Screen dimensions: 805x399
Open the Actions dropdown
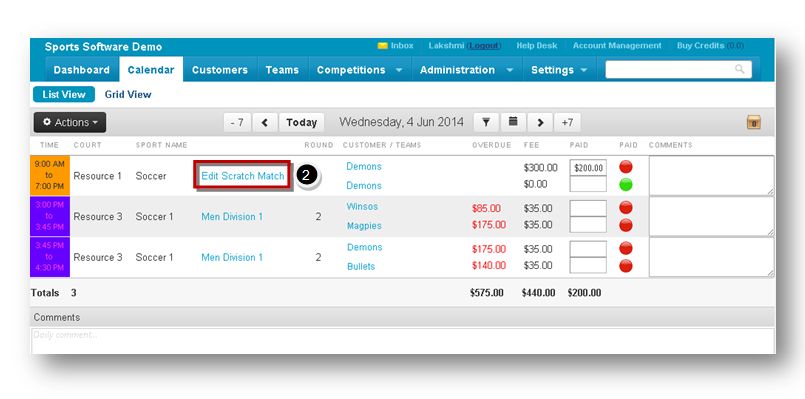point(70,122)
